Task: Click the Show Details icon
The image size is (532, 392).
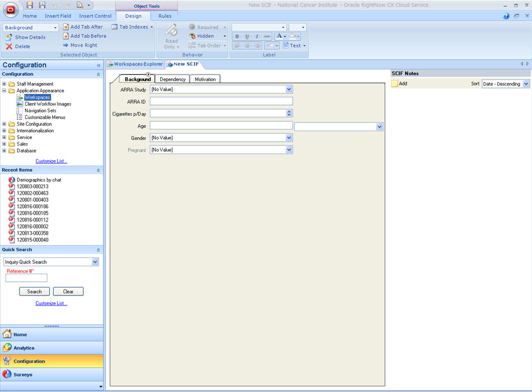Action: click(9, 37)
